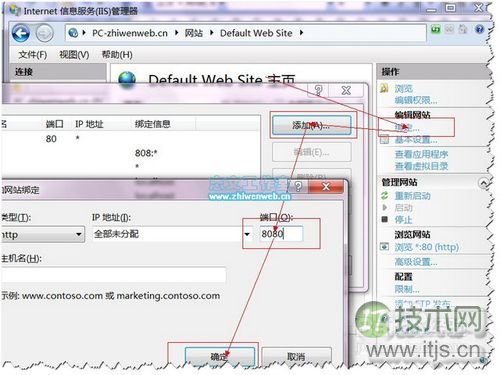Screen dimensions: 500x375
Task: Click the 添加(A)... button
Action: (311, 125)
